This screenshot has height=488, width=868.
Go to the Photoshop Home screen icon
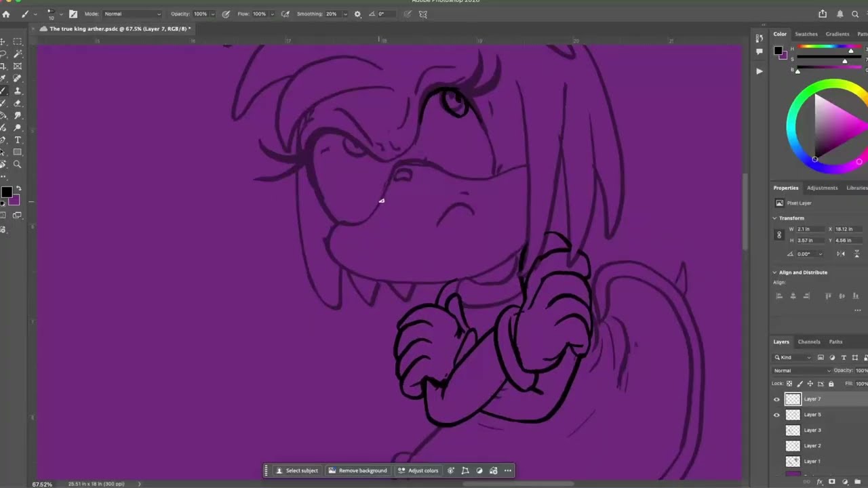coord(6,14)
